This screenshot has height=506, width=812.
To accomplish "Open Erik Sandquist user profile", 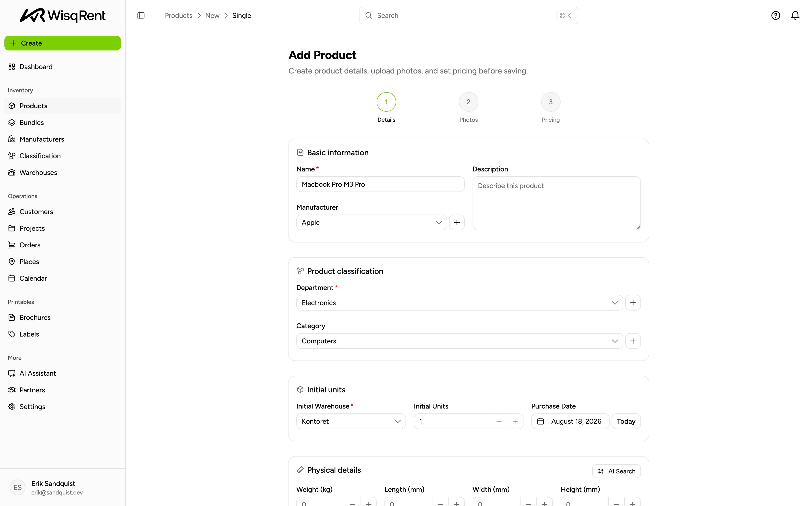I will coord(62,488).
